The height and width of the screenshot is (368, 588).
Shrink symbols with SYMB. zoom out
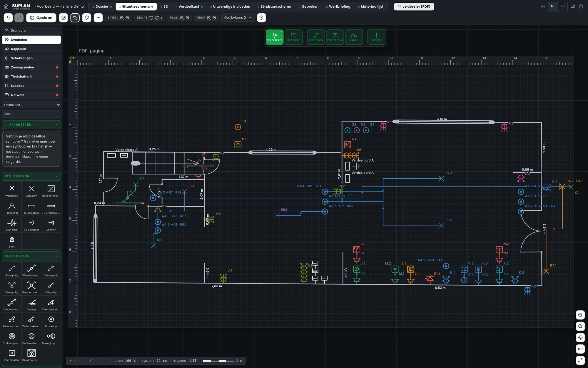122,18
